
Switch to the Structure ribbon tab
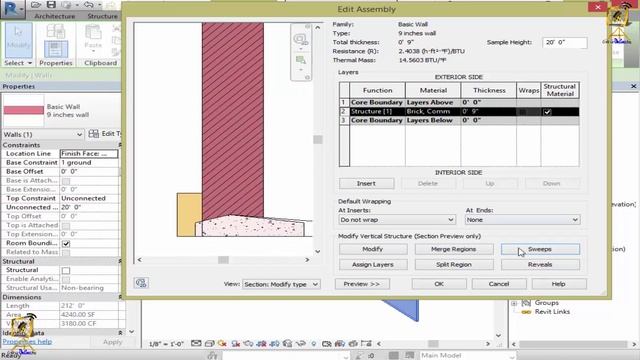[x=102, y=16]
